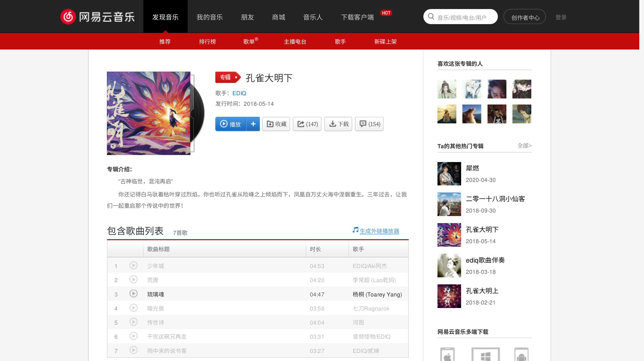The image size is (644, 361).
Task: Click the iPhone download icon
Action: coord(447,355)
